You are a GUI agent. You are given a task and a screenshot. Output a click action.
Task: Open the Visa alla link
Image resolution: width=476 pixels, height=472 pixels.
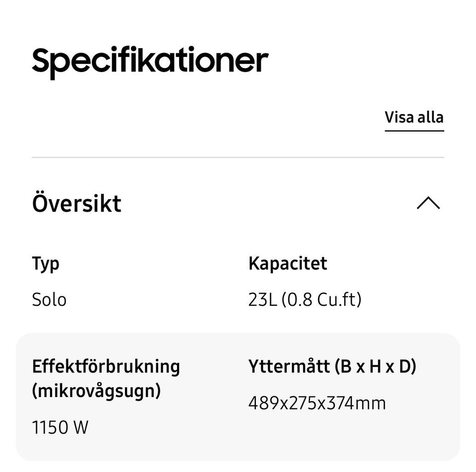point(414,118)
